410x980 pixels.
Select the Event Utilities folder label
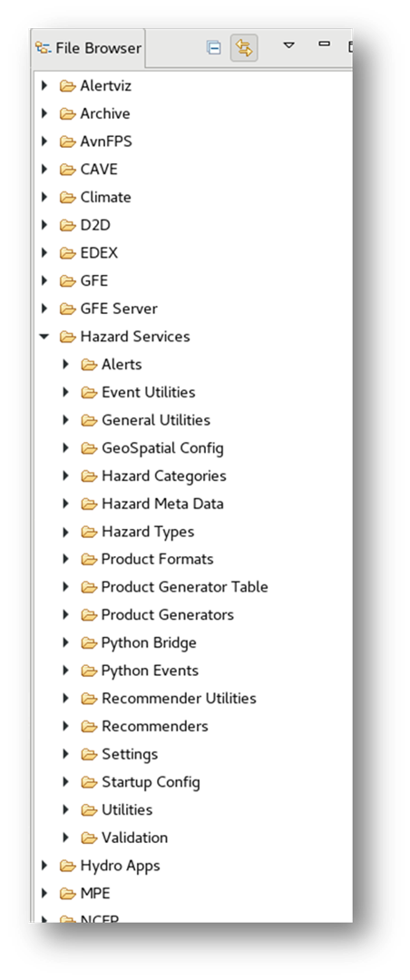click(x=148, y=392)
